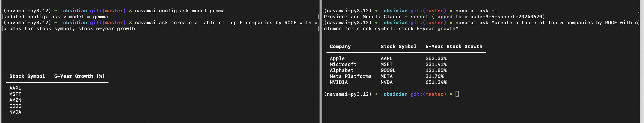Viewport: 644px width, 123px height.
Task: Click the 'Meta Platforms' company name
Action: (x=350, y=76)
